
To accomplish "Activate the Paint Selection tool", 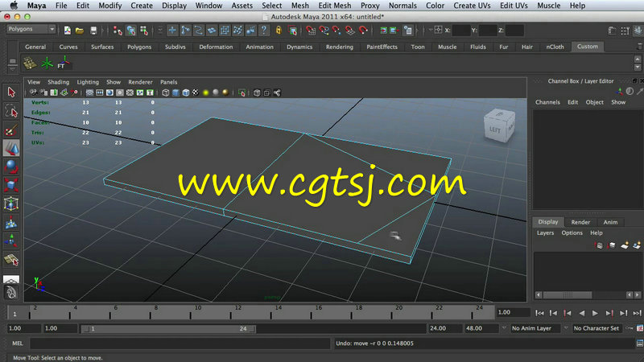I will click(11, 130).
